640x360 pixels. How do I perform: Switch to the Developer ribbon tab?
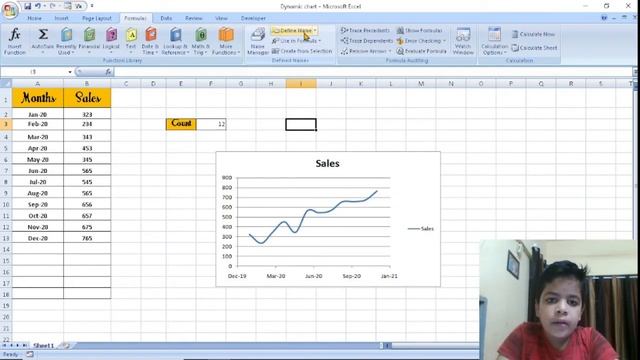tap(253, 18)
